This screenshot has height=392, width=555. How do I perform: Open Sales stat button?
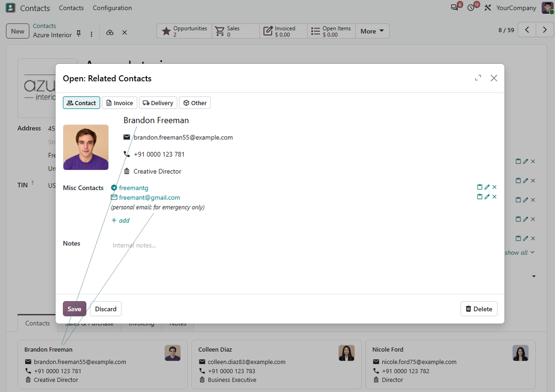tap(236, 31)
